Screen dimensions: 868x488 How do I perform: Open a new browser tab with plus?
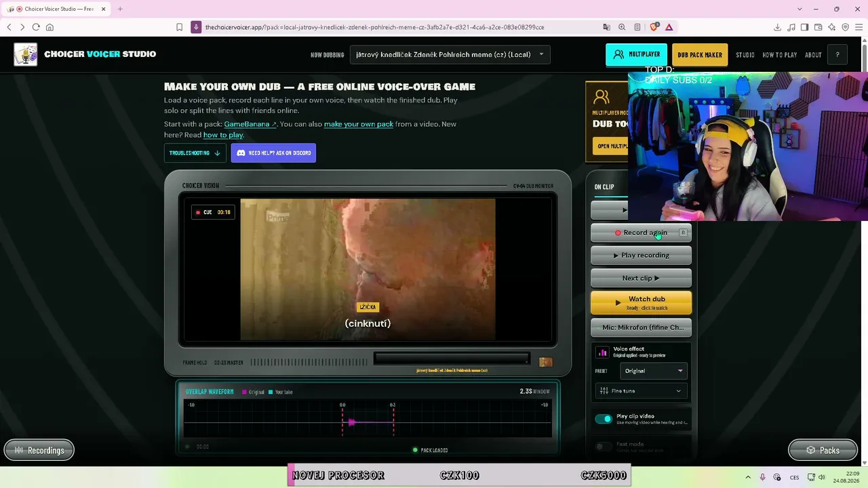pyautogui.click(x=120, y=9)
